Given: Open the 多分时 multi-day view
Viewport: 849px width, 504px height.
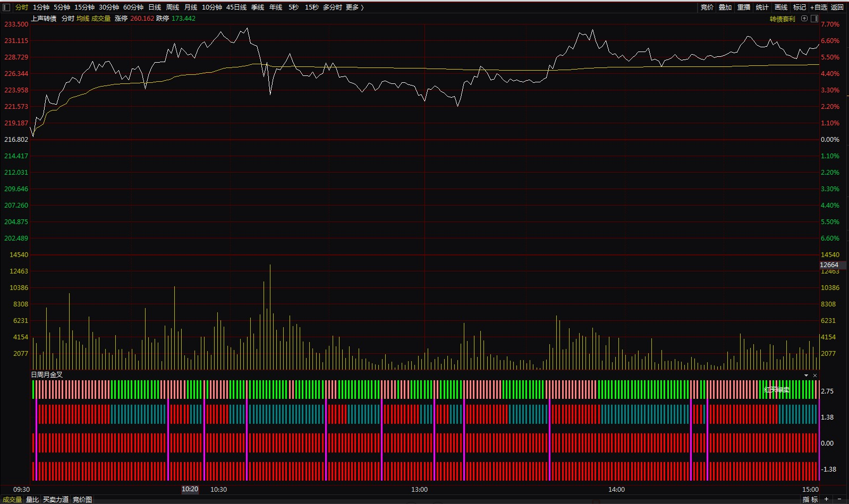Looking at the screenshot, I should point(332,7).
